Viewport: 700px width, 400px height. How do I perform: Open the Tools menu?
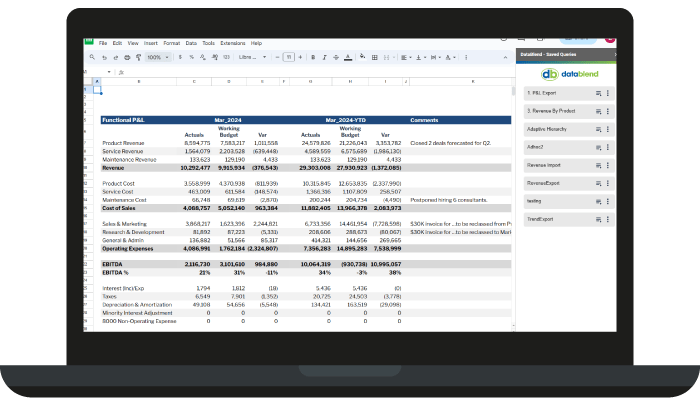[208, 43]
